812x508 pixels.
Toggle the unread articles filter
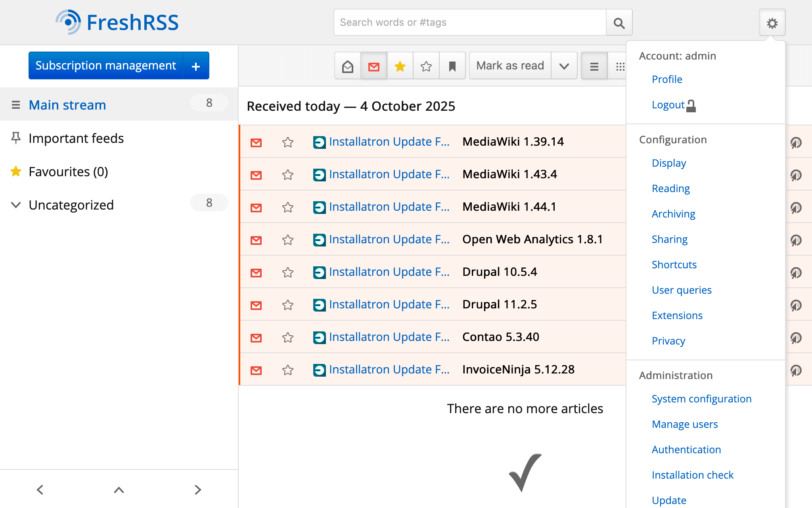374,66
